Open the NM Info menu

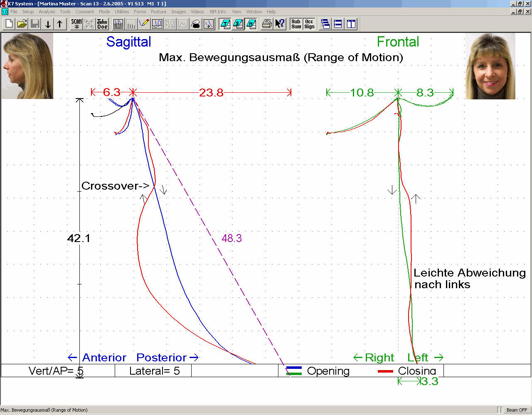click(x=218, y=12)
